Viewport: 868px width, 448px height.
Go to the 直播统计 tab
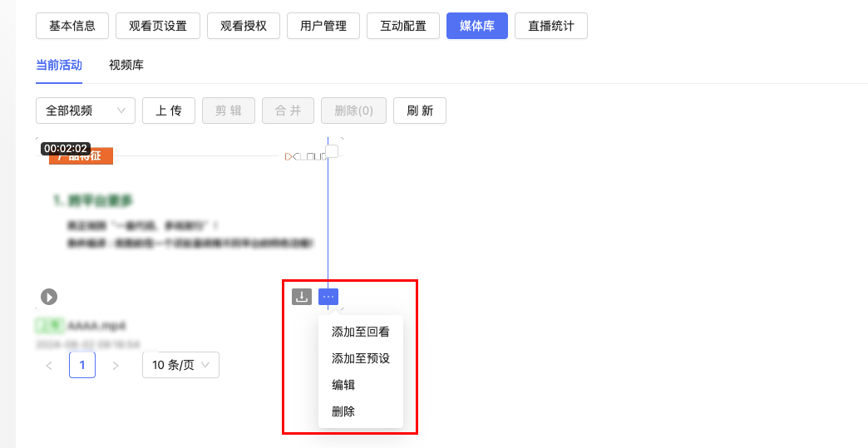click(x=550, y=26)
